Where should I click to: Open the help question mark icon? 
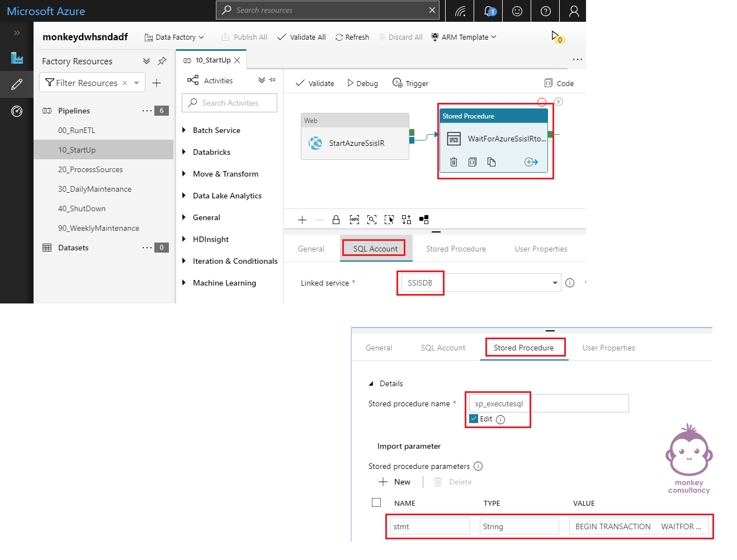click(546, 11)
